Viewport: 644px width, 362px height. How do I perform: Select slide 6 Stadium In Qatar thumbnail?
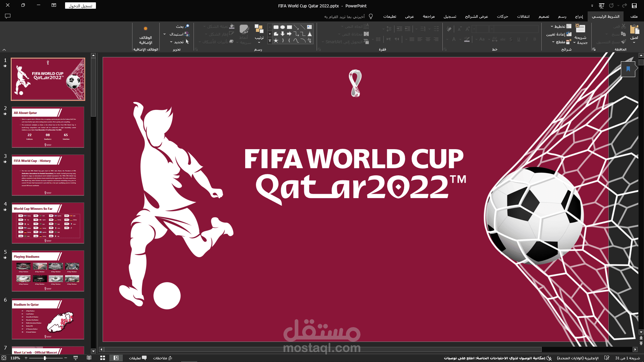click(x=48, y=319)
